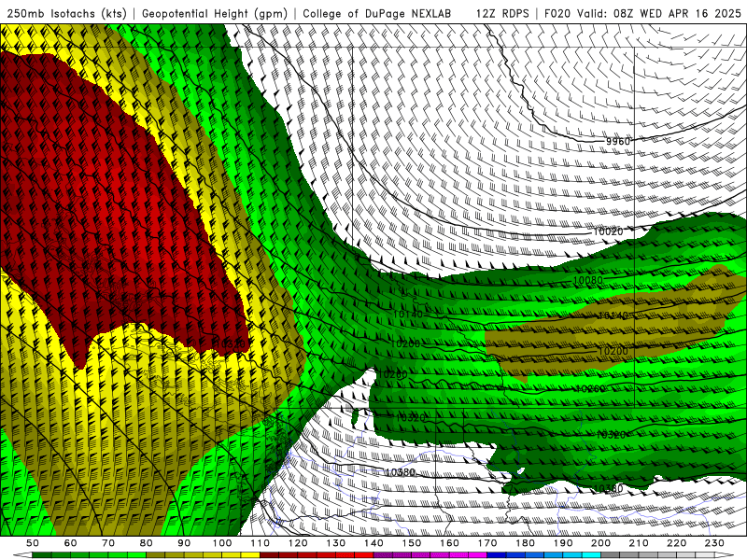Select the 130 kts color bar label
Viewport: 747px width, 560px height.
tap(336, 543)
